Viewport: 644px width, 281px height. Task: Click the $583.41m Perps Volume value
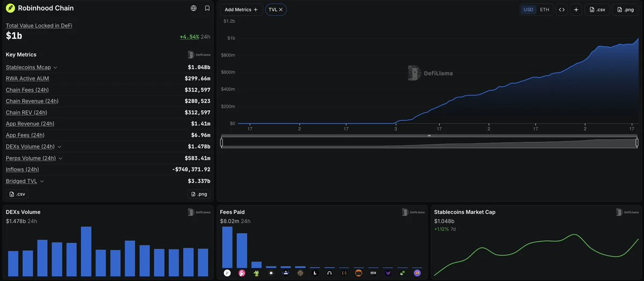197,158
